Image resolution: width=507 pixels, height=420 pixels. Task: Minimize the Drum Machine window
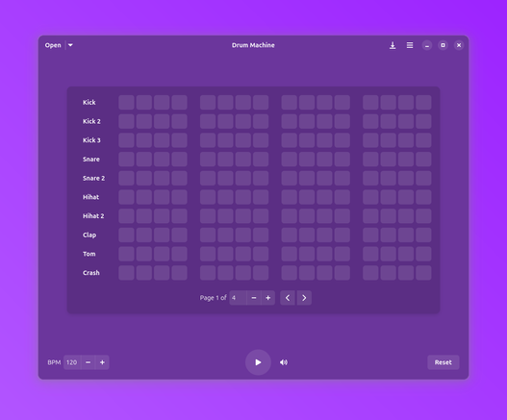click(427, 45)
